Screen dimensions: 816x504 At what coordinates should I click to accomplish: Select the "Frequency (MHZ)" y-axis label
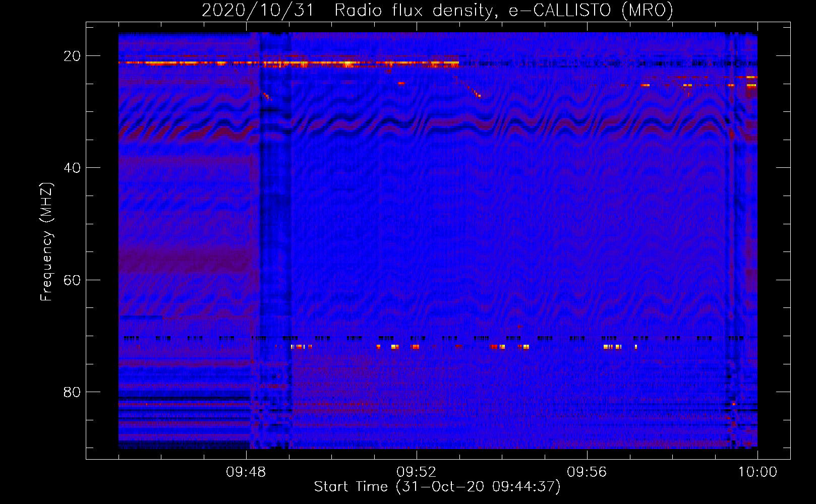(x=46, y=242)
